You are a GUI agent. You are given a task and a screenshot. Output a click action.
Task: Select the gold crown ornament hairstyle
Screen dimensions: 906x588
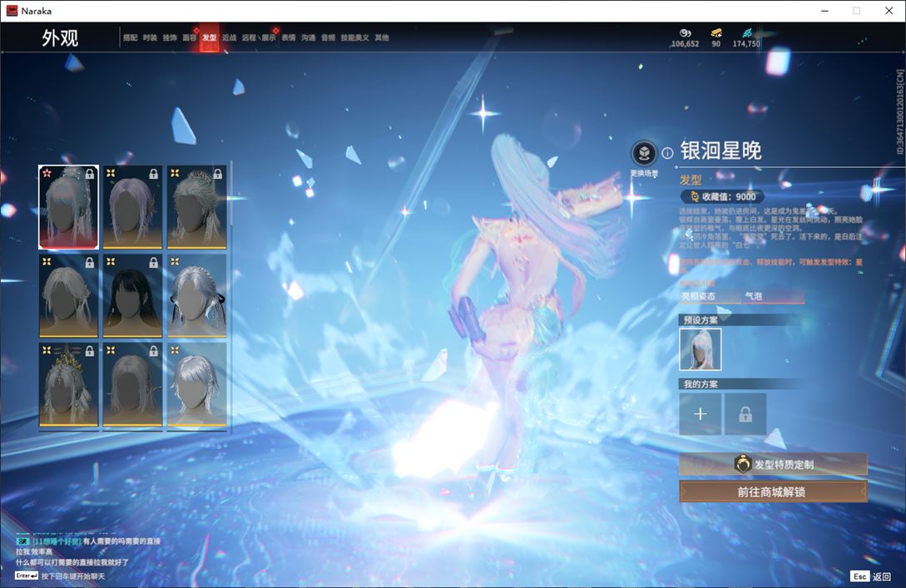click(68, 384)
